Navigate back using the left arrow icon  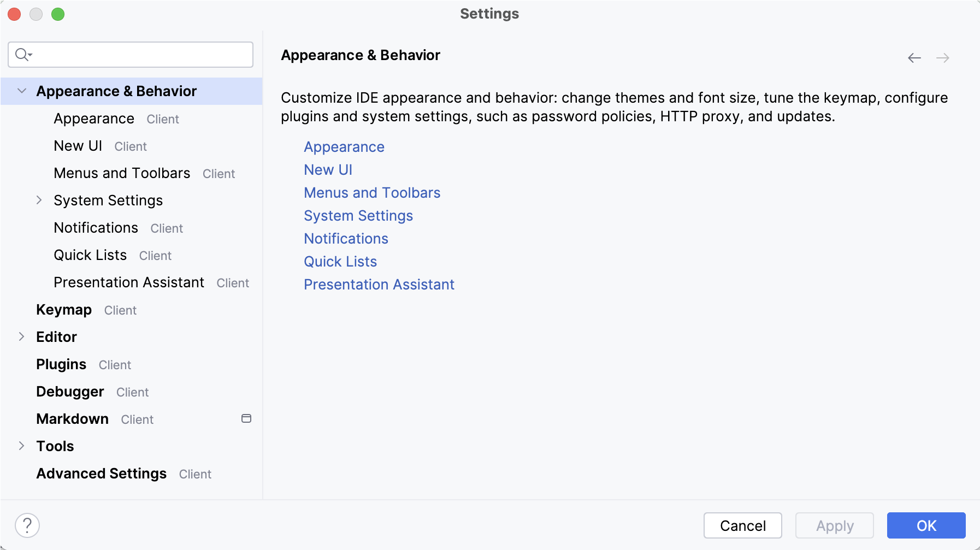pos(914,57)
